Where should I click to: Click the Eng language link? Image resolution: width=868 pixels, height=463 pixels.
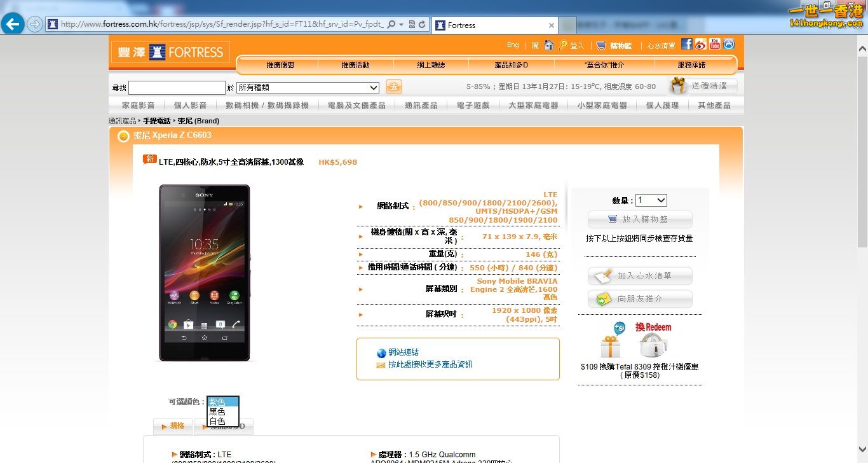512,45
